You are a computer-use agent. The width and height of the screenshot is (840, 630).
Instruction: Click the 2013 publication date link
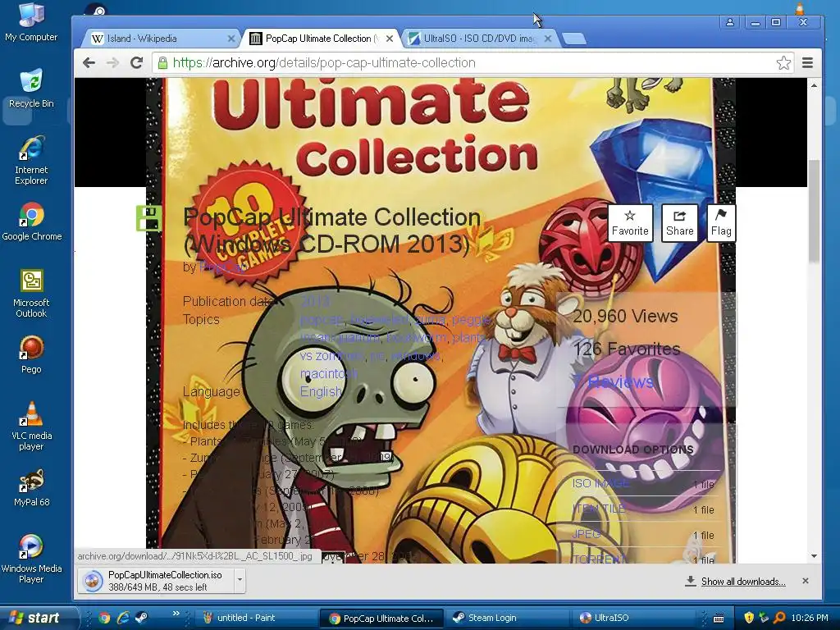tap(315, 301)
